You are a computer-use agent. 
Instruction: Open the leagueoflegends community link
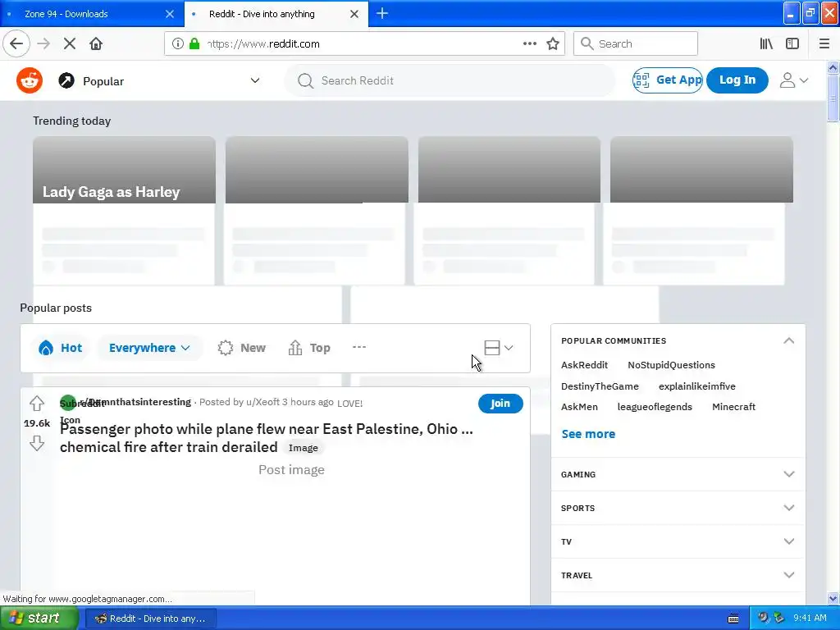(x=655, y=407)
